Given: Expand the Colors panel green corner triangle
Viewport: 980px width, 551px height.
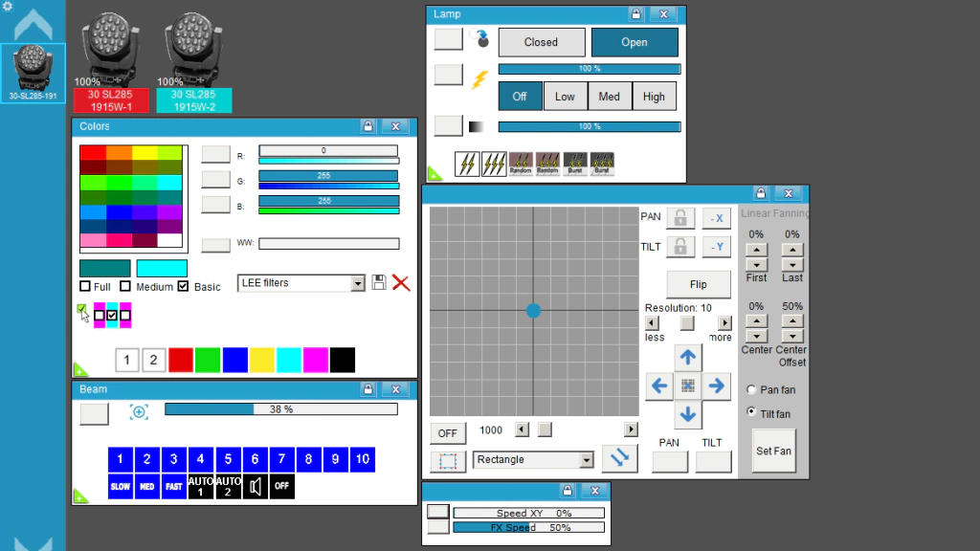Looking at the screenshot, I should pos(80,370).
